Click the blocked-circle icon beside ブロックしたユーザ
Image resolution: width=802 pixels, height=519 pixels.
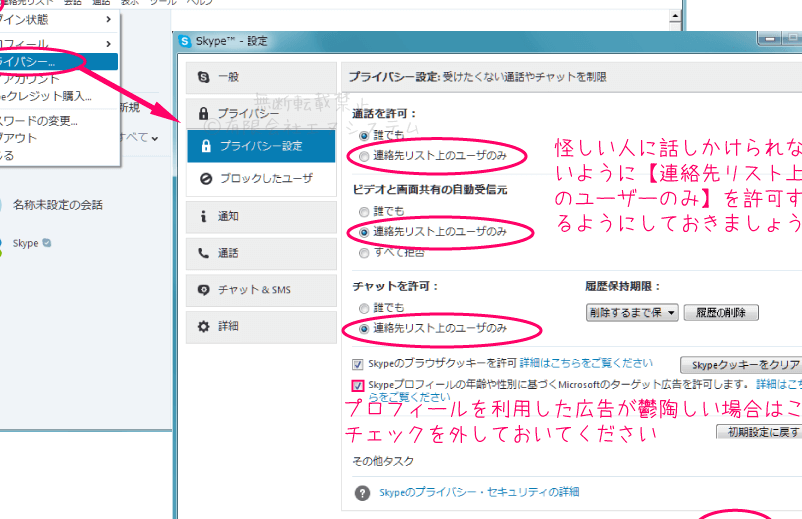[206, 178]
